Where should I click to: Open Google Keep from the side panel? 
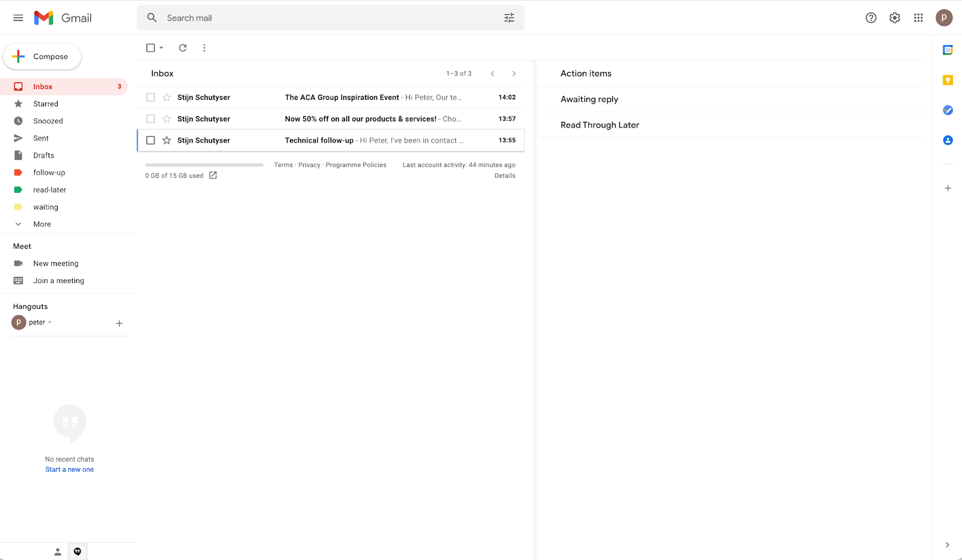click(x=948, y=81)
